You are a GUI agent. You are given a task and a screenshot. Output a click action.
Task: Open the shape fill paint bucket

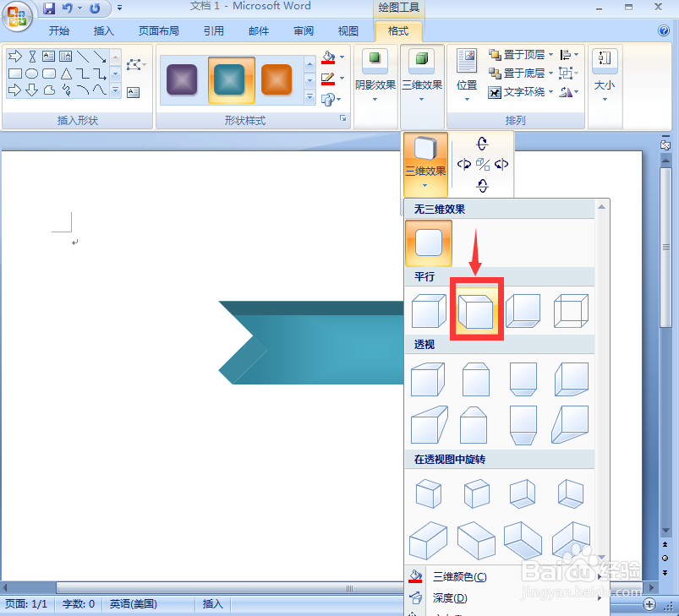point(328,57)
